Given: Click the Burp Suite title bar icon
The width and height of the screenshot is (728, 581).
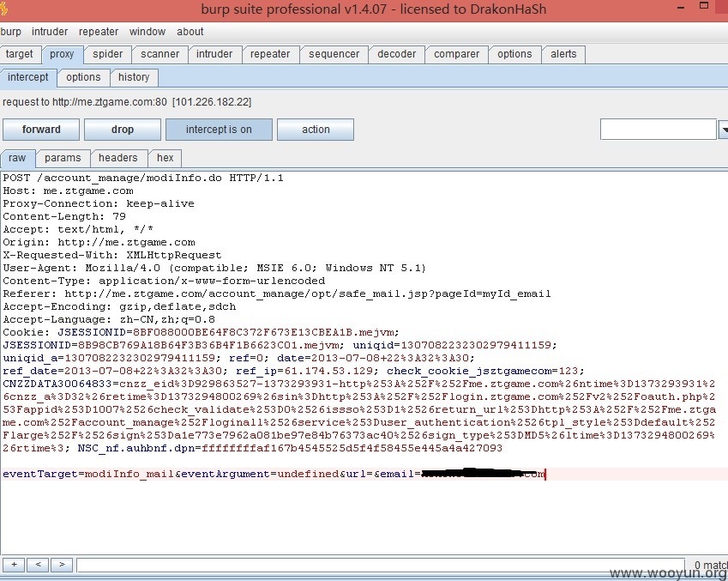Looking at the screenshot, I should (x=3, y=9).
